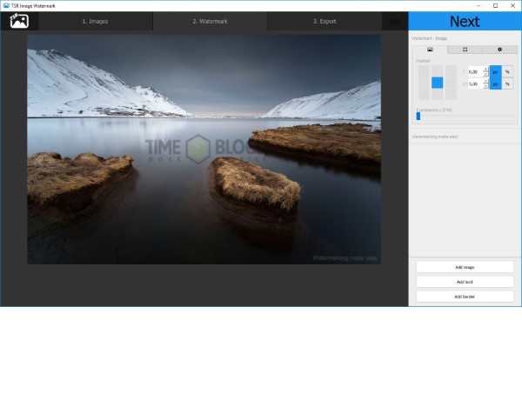Click the Add border button

465,297
